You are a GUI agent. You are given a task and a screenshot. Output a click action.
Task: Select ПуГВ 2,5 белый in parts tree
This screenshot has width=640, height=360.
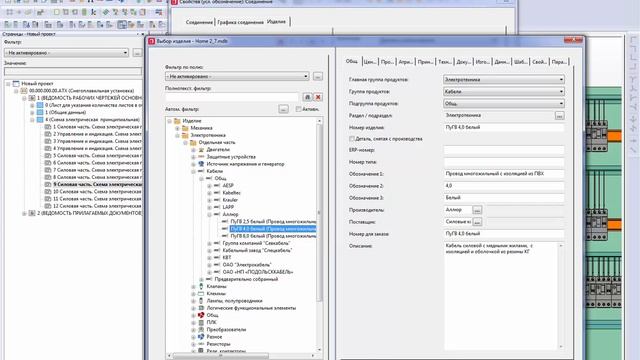coord(273,222)
